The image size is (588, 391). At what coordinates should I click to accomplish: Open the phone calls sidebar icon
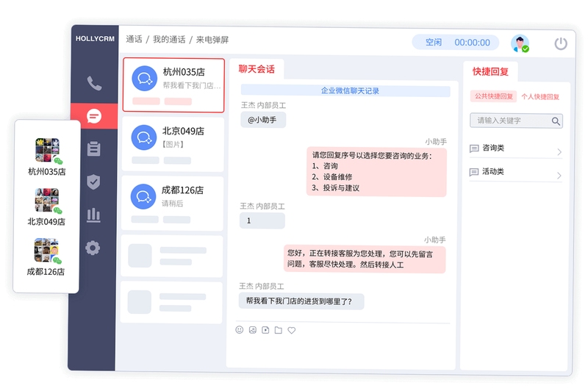(x=95, y=83)
